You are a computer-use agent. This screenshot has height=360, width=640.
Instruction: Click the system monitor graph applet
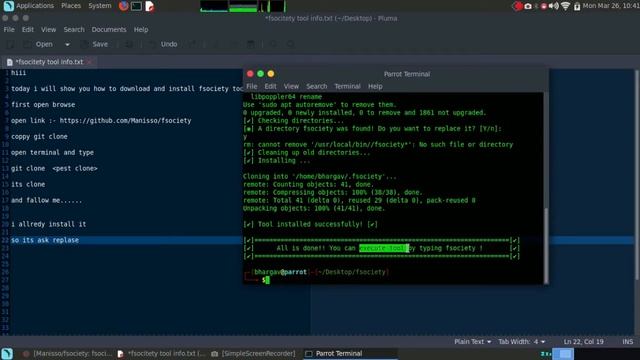point(242,6)
